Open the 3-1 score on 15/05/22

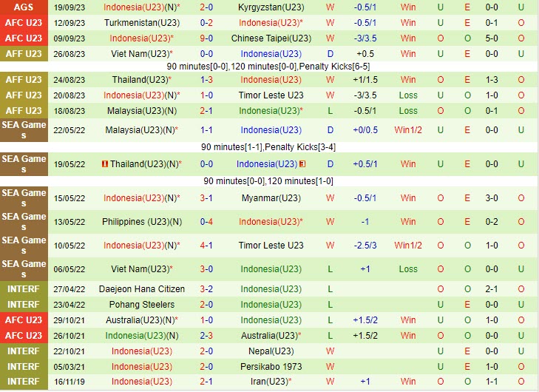point(206,198)
